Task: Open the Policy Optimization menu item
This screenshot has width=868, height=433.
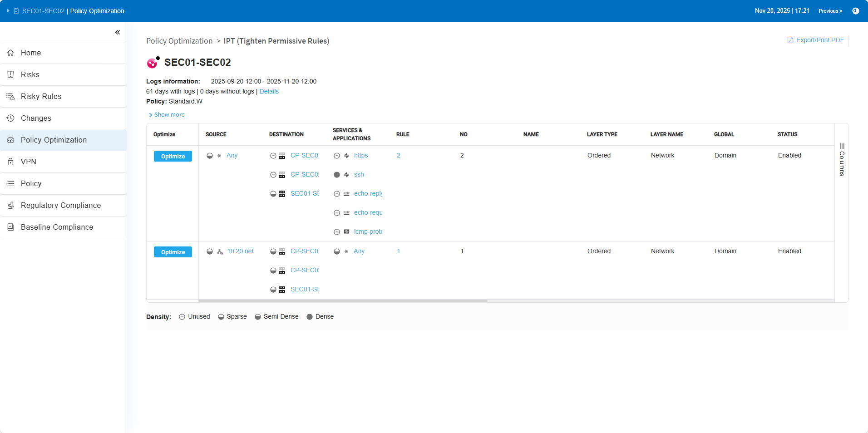Action: [54, 140]
